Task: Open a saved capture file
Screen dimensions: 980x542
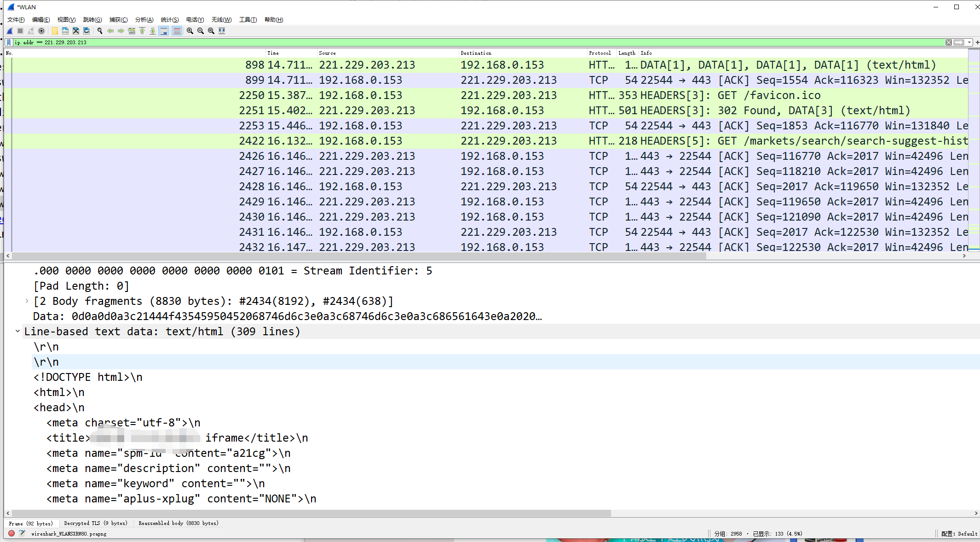Action: click(x=54, y=31)
